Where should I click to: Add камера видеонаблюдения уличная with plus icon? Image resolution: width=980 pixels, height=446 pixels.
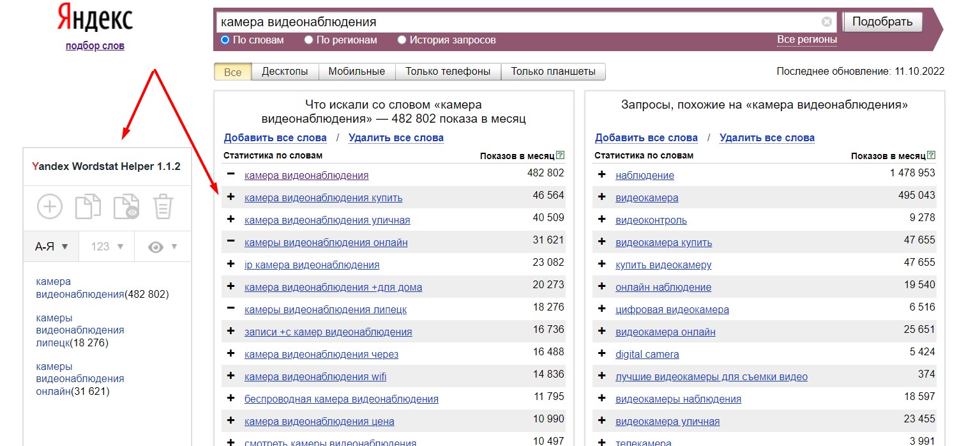click(231, 219)
